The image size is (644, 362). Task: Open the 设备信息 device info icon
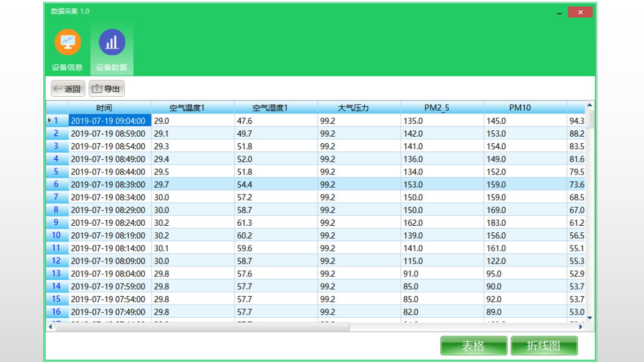point(67,43)
